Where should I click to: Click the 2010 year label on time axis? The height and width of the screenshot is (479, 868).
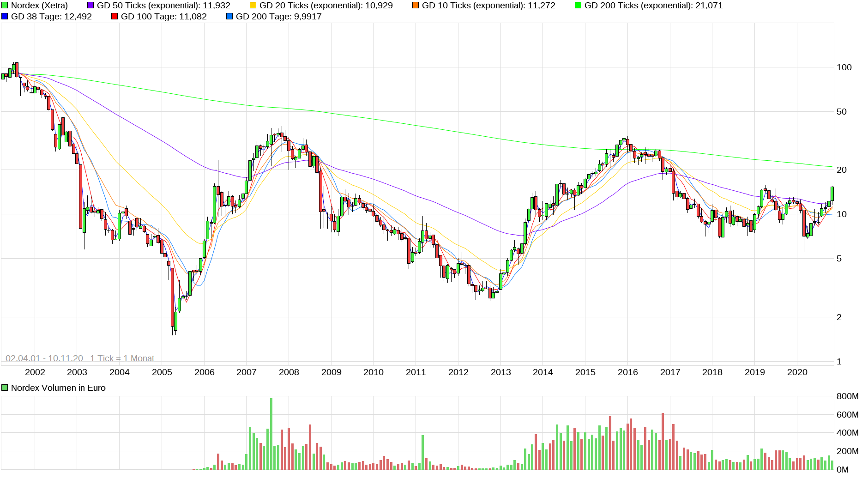(x=374, y=372)
